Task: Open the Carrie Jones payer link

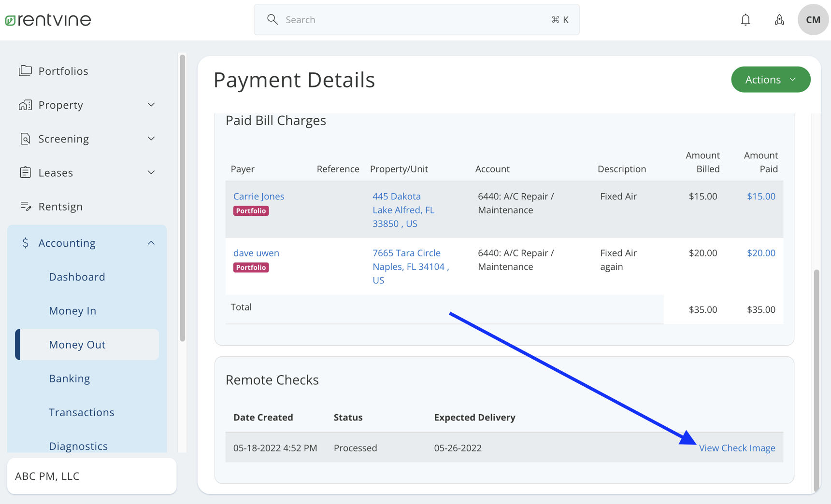Action: click(258, 196)
